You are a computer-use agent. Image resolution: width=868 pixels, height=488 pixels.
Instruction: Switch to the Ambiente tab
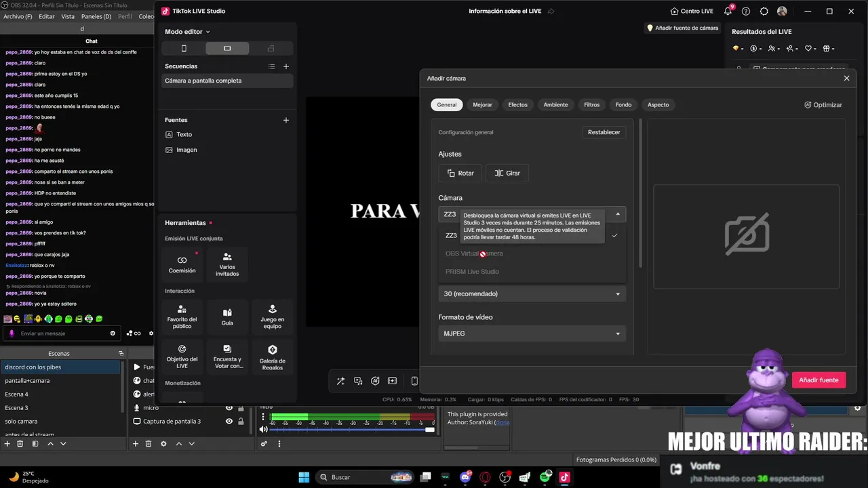555,105
